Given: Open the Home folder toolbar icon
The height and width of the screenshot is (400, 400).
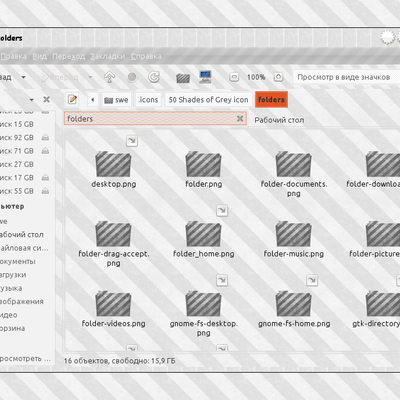Looking at the screenshot, I should click(x=183, y=78).
